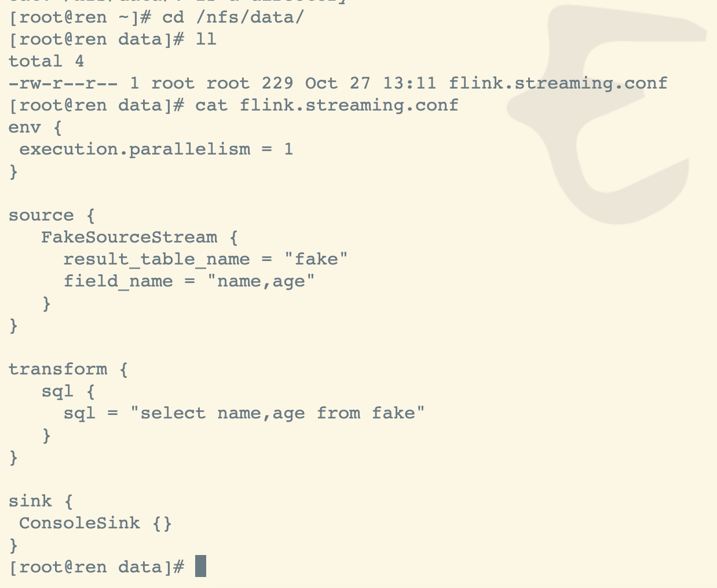Image resolution: width=717 pixels, height=588 pixels.
Task: Click the 'FakeSourceStream {' line
Action: pos(140,237)
